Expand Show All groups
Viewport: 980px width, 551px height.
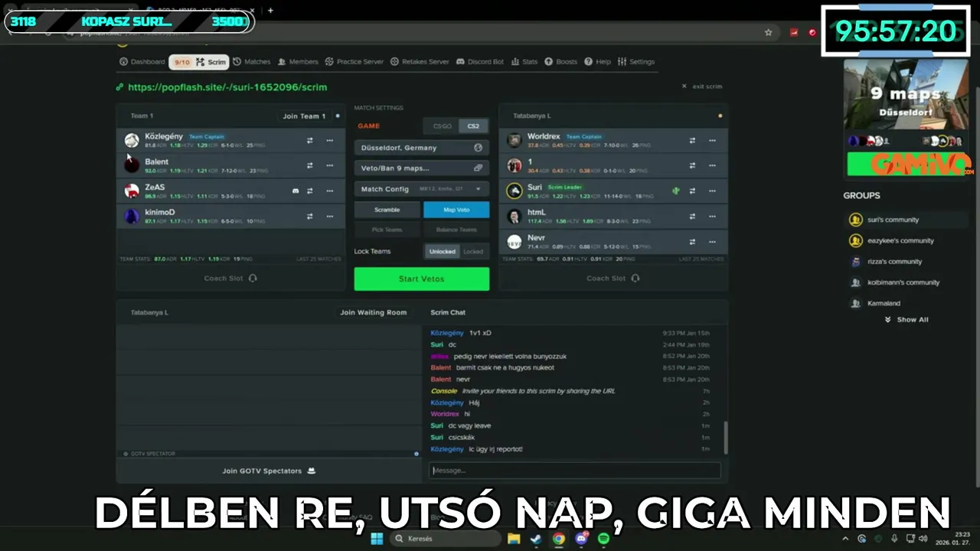[x=906, y=320]
